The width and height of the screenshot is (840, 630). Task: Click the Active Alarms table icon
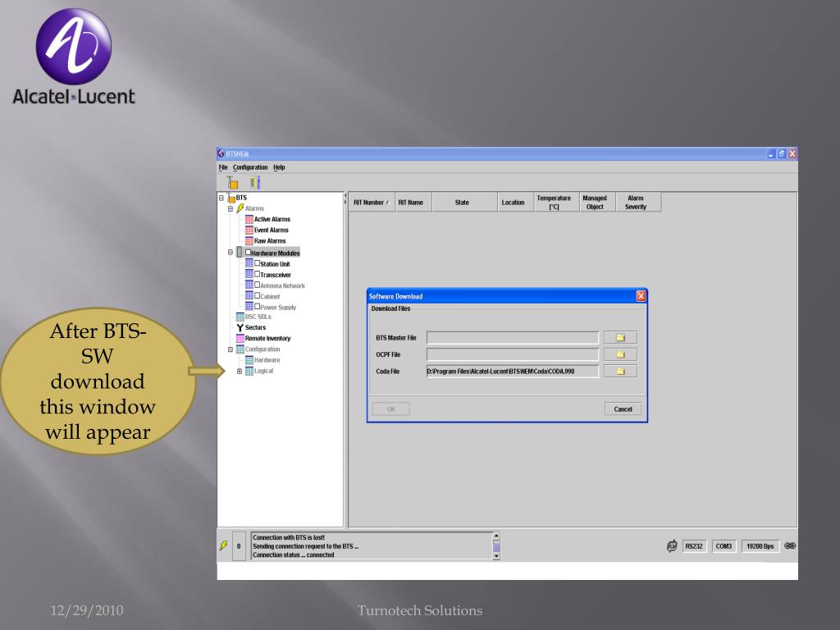point(249,219)
